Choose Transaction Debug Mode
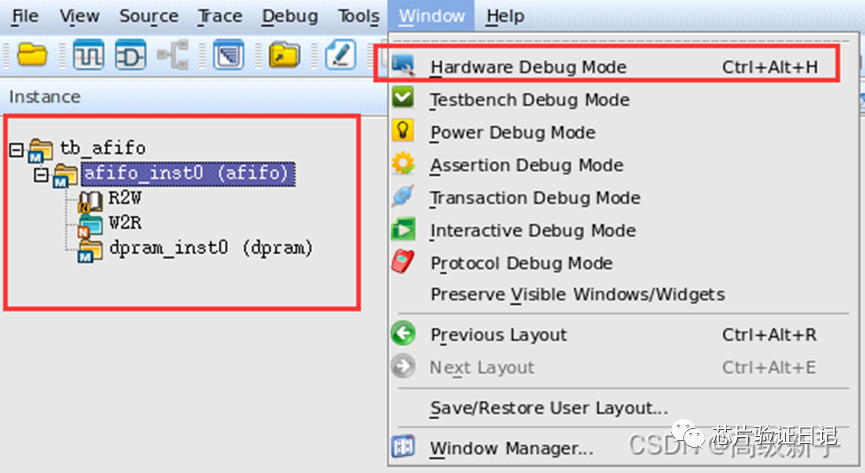The image size is (865, 473). [x=623, y=198]
